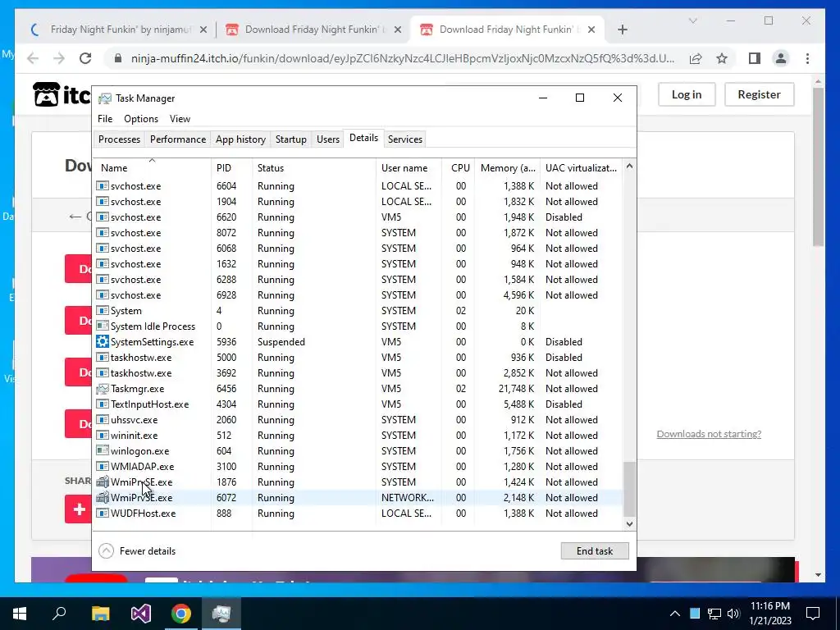Select the wininit.exe process row
840x630 pixels.
[x=358, y=436]
